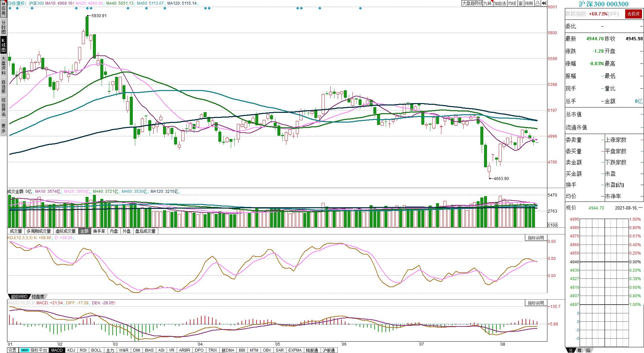644x353 pixels.
Task: Select the 金额 tab
Action: 85,231
